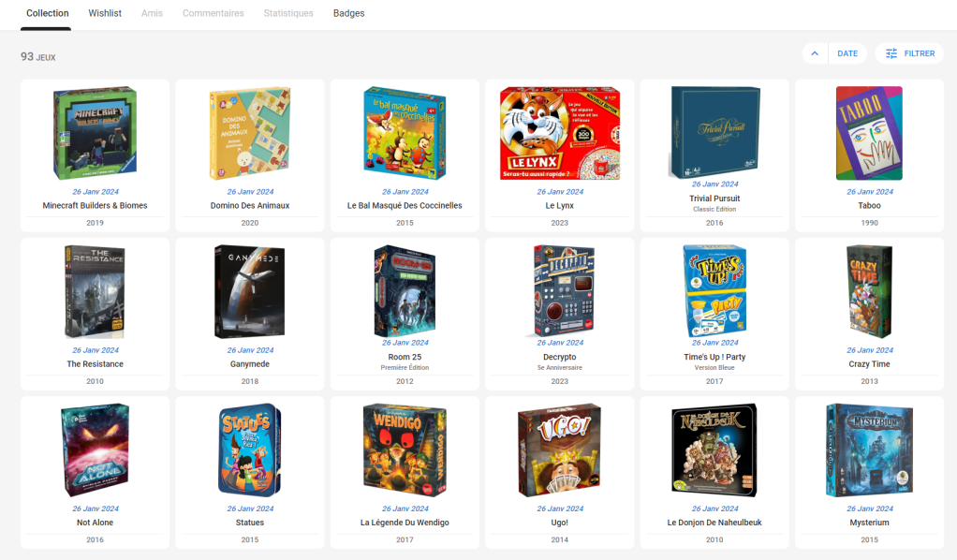
Task: Select the Taboo box image
Action: point(869,133)
